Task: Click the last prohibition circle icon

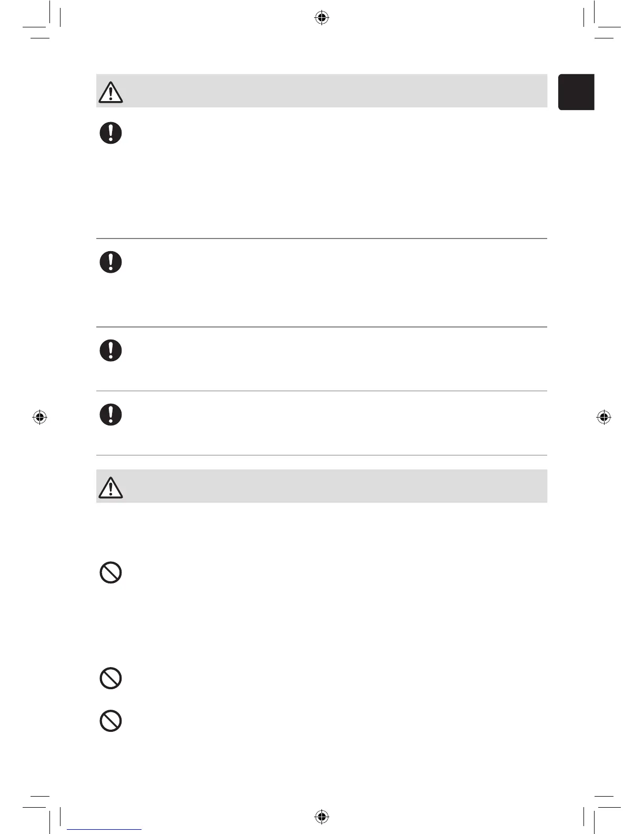Action: coord(110,721)
